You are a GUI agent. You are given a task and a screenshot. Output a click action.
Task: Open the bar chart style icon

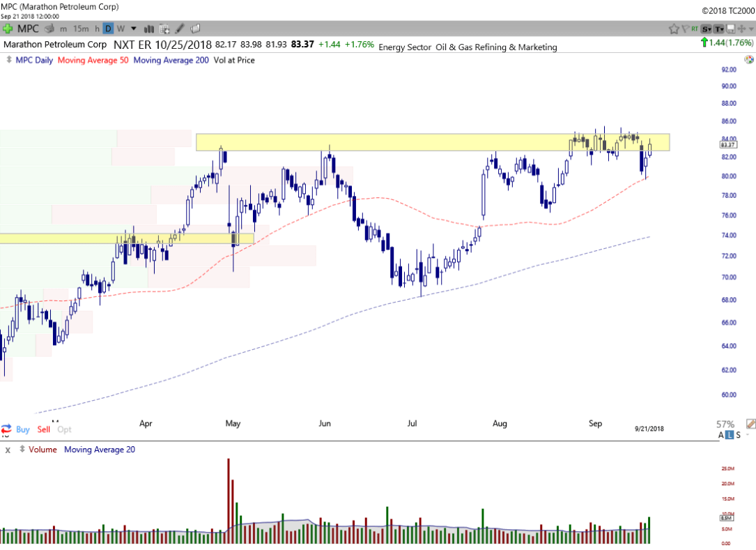pos(148,29)
